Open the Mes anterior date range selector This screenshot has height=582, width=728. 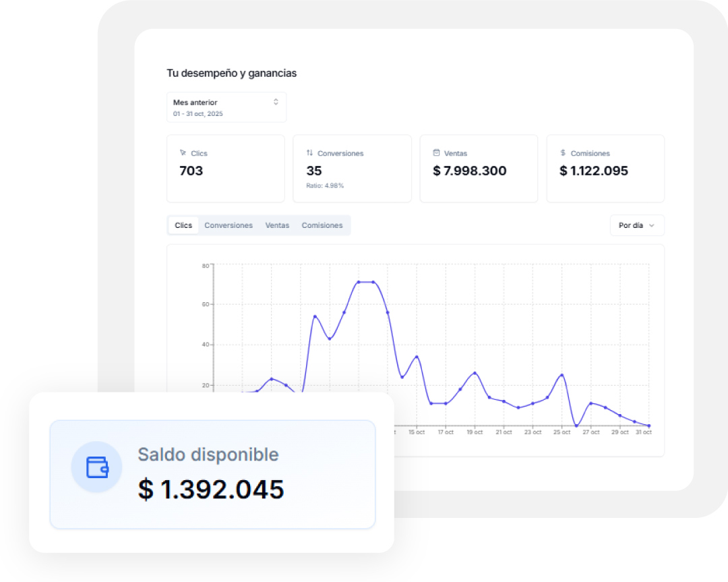point(226,107)
